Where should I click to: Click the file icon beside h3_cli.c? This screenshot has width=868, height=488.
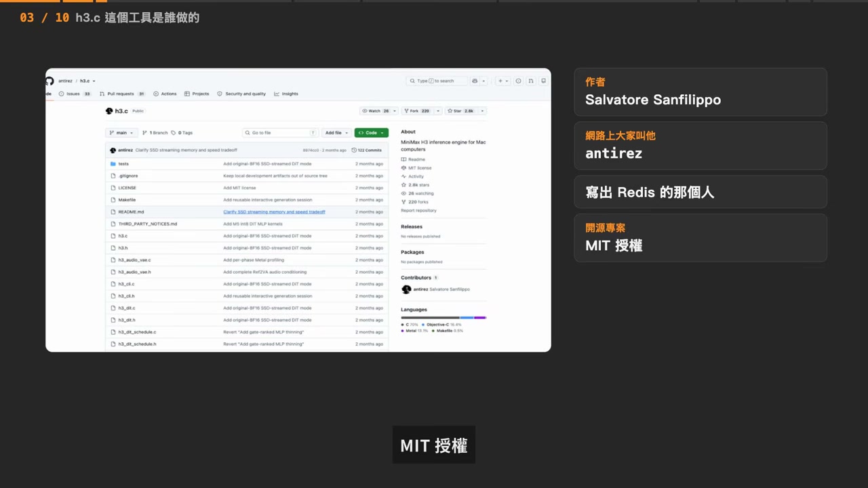[113, 284]
